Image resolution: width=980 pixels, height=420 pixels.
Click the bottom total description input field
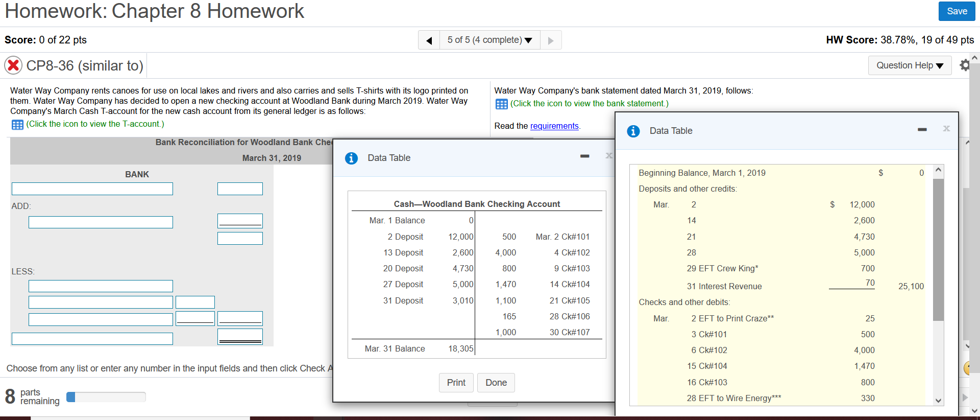[92, 339]
